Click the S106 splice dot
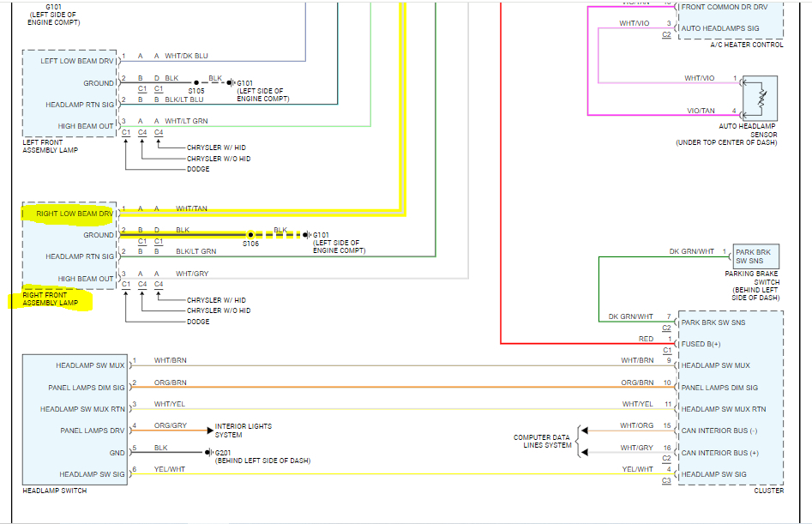 click(x=250, y=235)
